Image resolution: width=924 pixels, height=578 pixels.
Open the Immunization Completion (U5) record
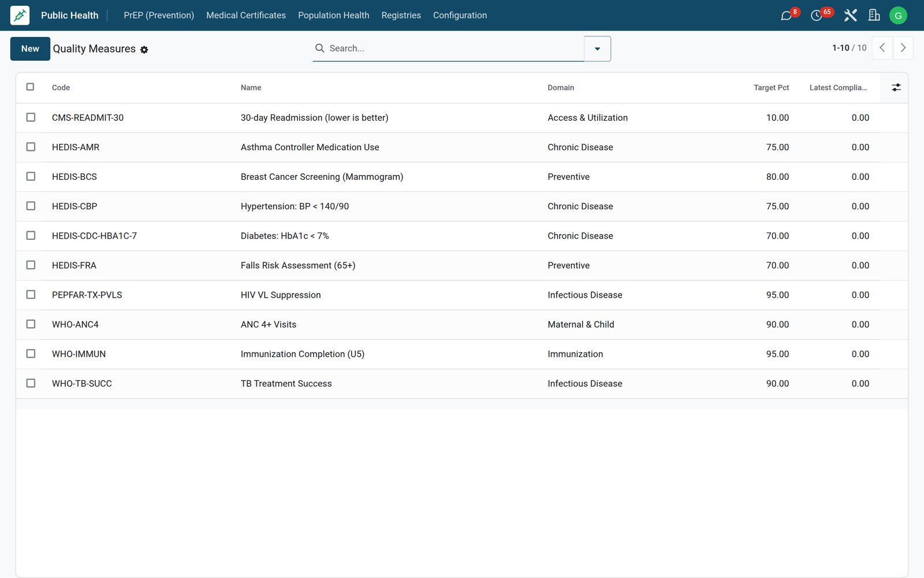point(303,354)
